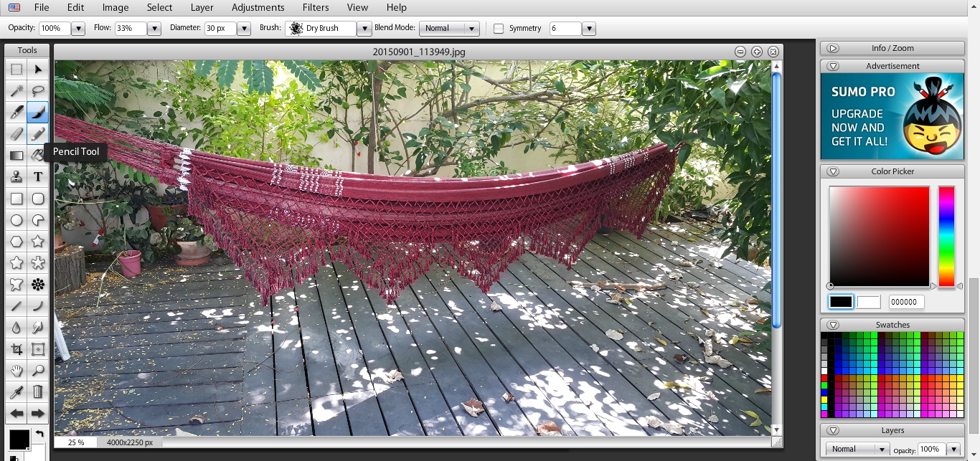This screenshot has height=461, width=980.
Task: Click the undo left arrow in Tools
Action: tap(17, 414)
